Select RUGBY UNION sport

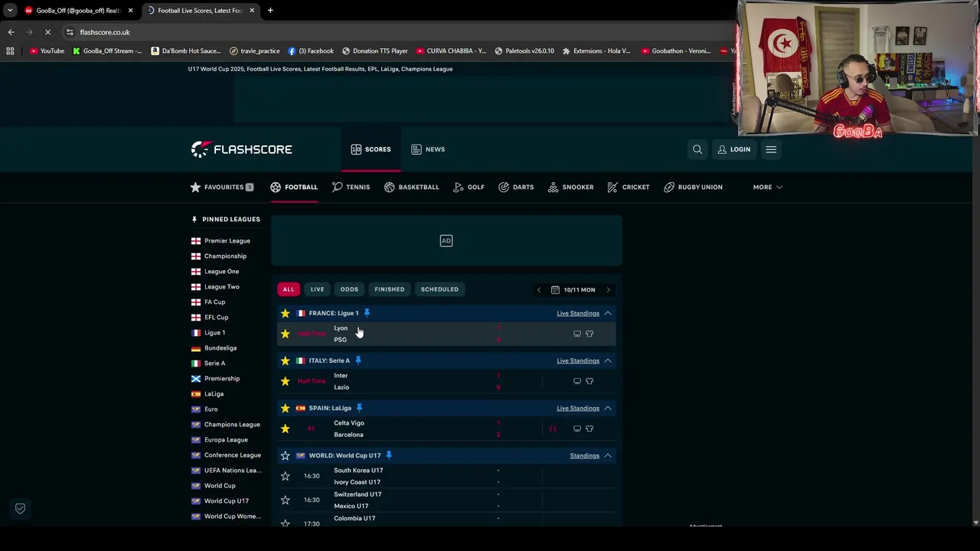coord(694,187)
